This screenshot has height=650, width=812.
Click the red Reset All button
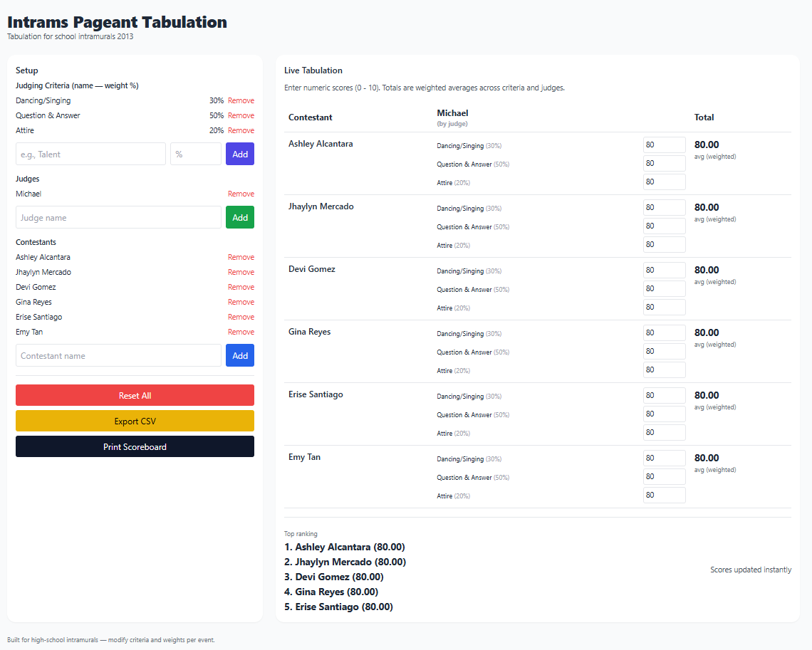(x=135, y=395)
